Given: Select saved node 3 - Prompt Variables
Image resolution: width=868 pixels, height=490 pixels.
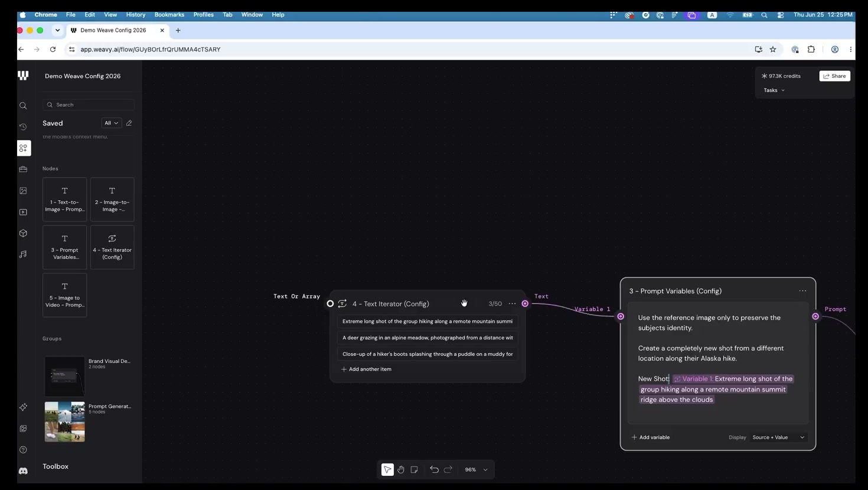Looking at the screenshot, I should (x=65, y=247).
